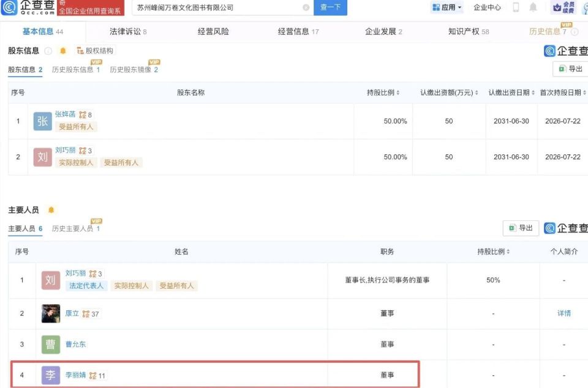Open the Qcc.com logo homepage

point(28,7)
